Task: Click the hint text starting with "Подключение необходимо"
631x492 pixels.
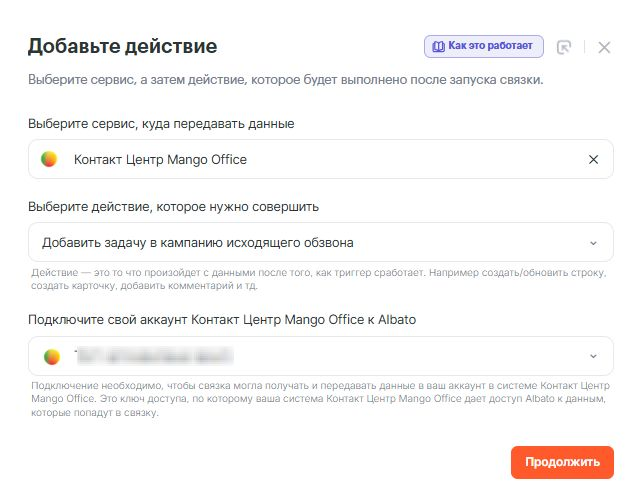Action: pos(320,399)
